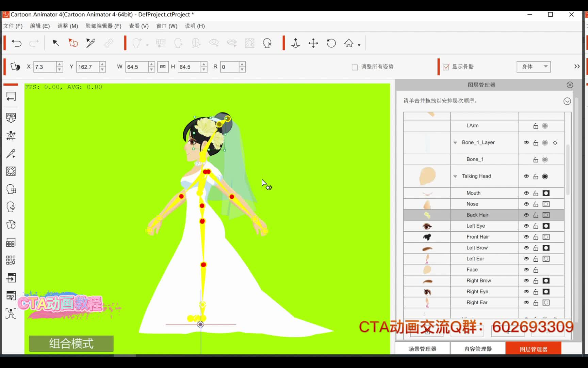Open the PSD import tool in left sidebar
588x368 pixels.
coord(11,117)
